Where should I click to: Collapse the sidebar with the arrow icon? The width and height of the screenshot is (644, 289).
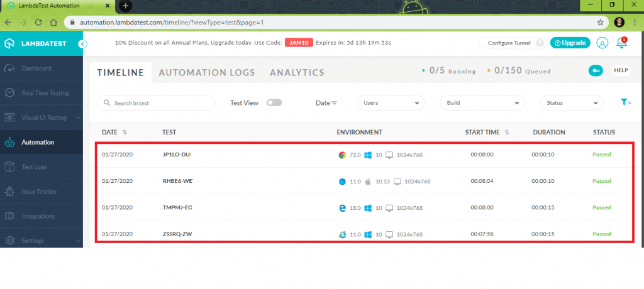click(83, 43)
